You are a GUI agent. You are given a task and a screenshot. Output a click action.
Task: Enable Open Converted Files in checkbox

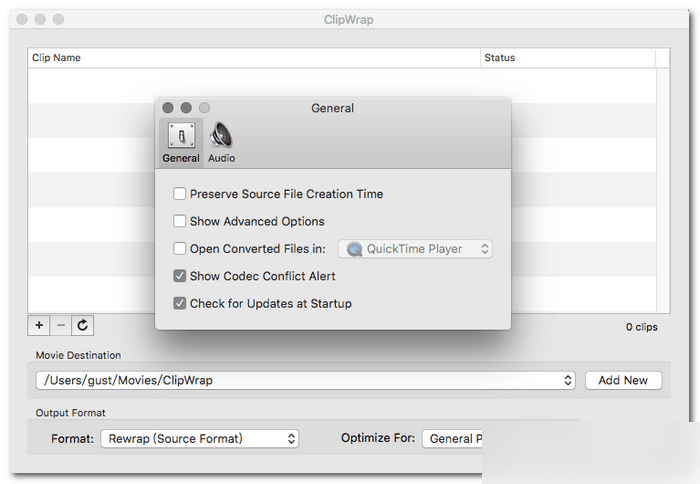click(x=180, y=249)
